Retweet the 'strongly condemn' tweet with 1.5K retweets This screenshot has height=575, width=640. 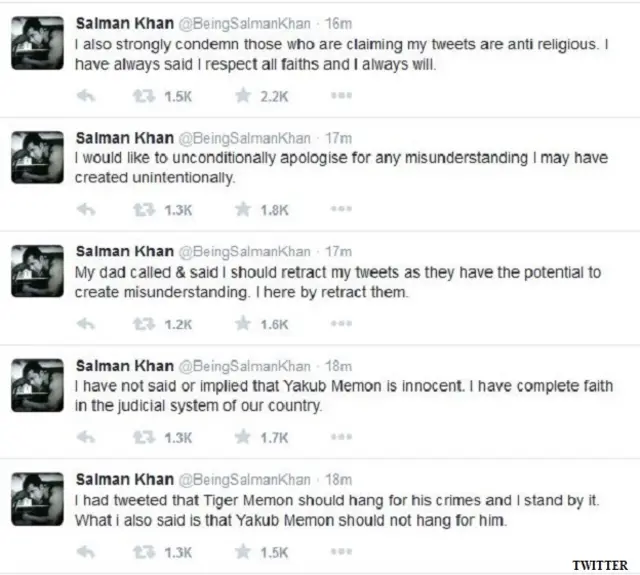click(144, 95)
